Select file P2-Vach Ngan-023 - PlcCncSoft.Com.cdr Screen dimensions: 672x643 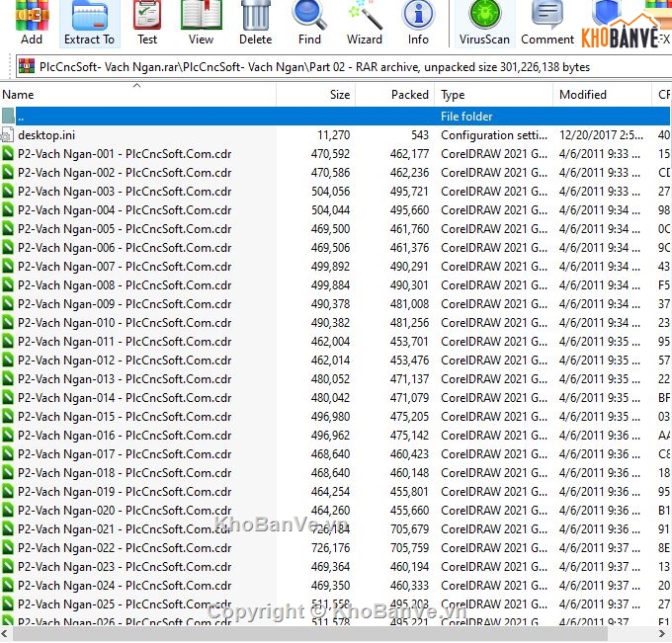click(x=125, y=566)
